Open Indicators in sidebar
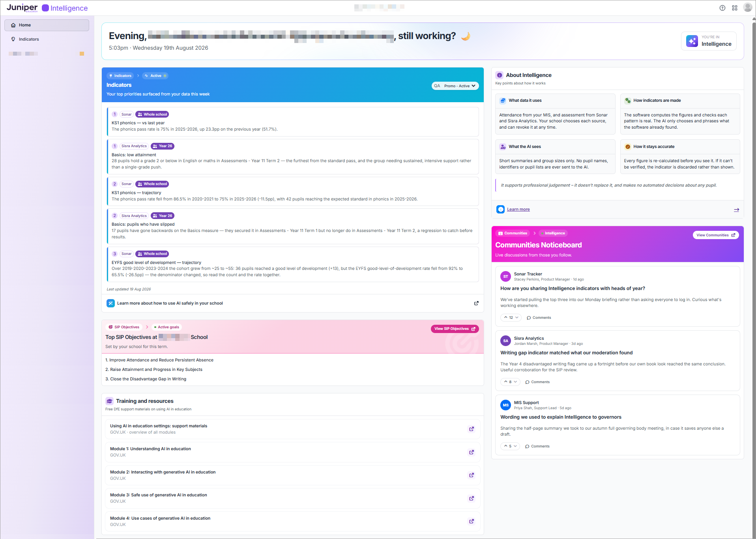Viewport: 756px width, 539px height. click(x=47, y=39)
